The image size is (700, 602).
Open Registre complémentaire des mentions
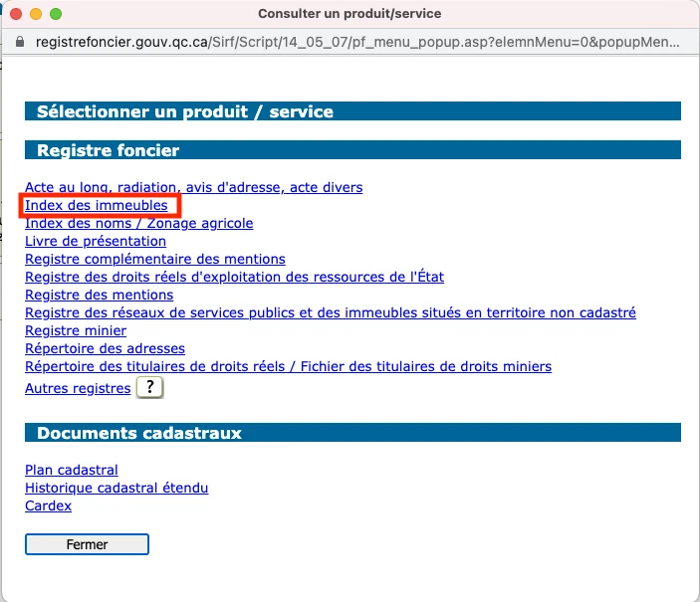click(154, 260)
